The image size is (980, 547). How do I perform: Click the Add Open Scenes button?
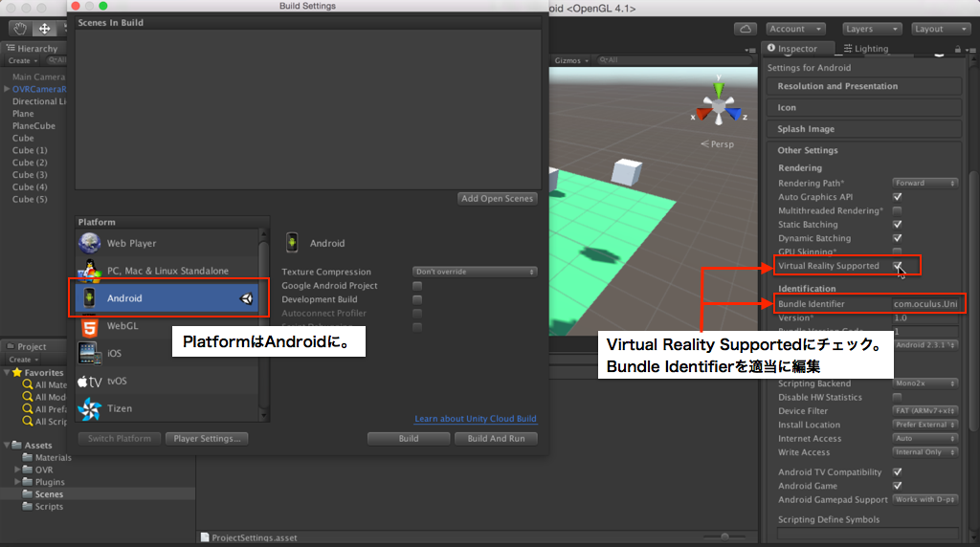point(497,199)
